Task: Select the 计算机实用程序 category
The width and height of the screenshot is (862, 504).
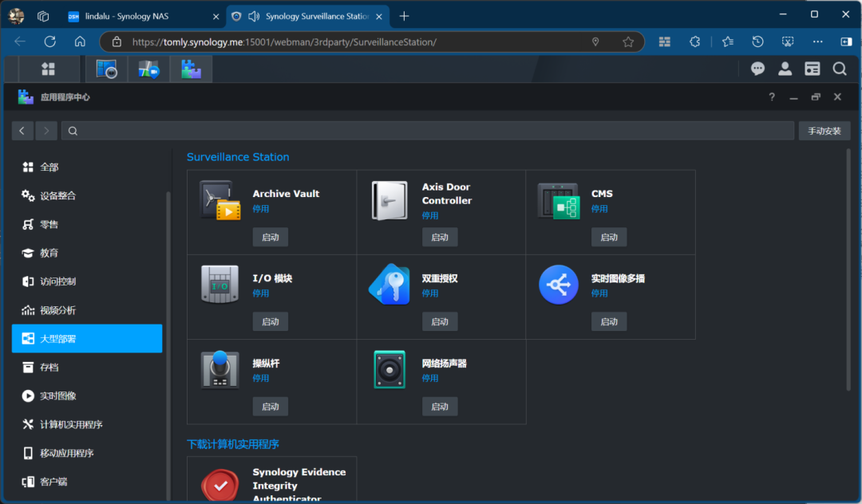Action: coord(87,424)
